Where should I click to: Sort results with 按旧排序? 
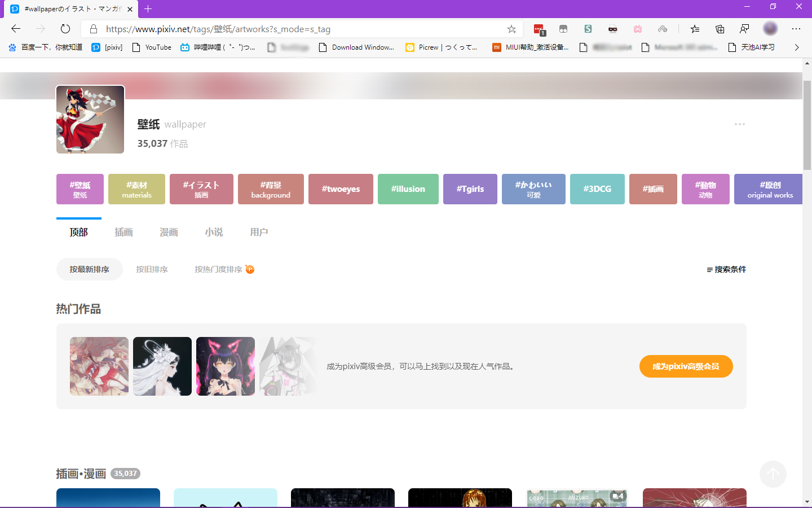coord(152,269)
